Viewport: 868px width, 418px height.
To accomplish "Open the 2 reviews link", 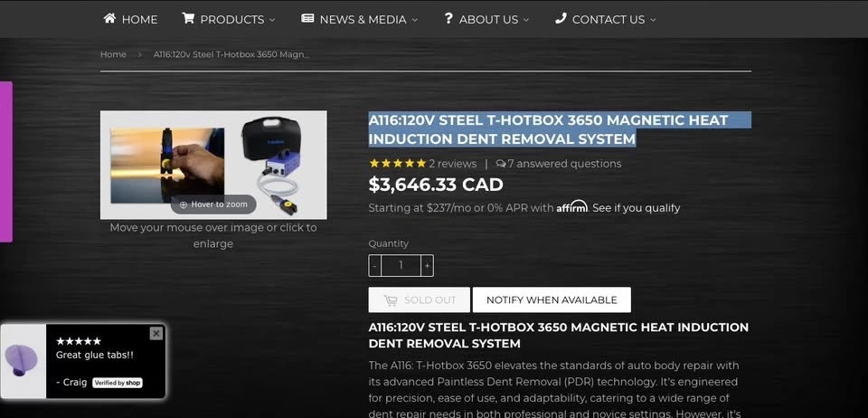I will click(452, 164).
